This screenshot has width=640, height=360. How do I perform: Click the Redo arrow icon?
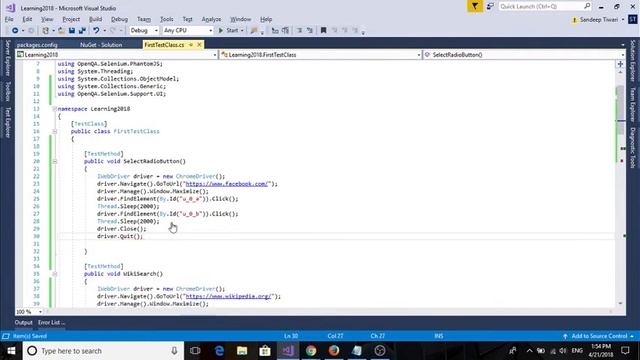(x=113, y=31)
